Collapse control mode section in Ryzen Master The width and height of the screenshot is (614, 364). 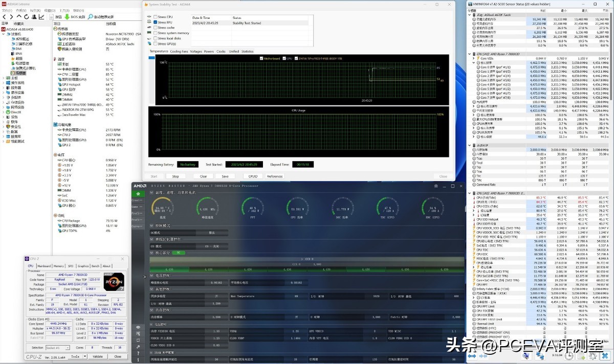(151, 225)
